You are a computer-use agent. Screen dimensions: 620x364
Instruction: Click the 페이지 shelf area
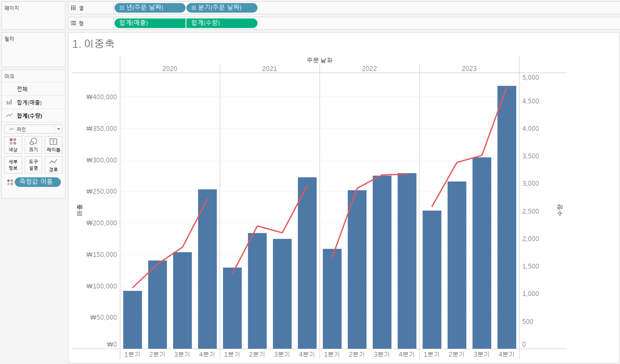coord(33,16)
